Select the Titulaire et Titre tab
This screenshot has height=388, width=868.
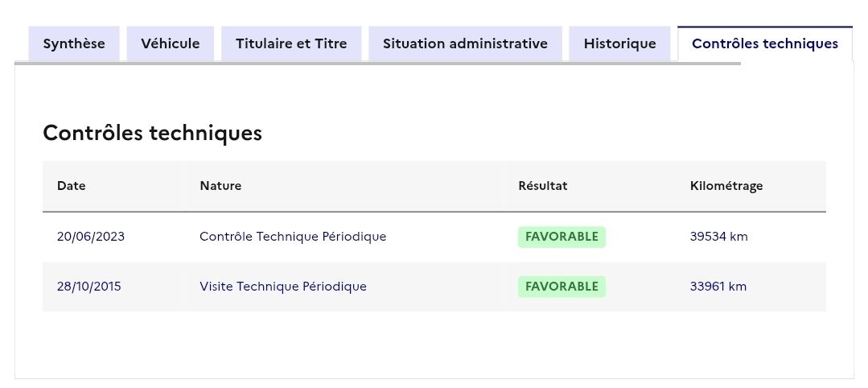tap(291, 43)
